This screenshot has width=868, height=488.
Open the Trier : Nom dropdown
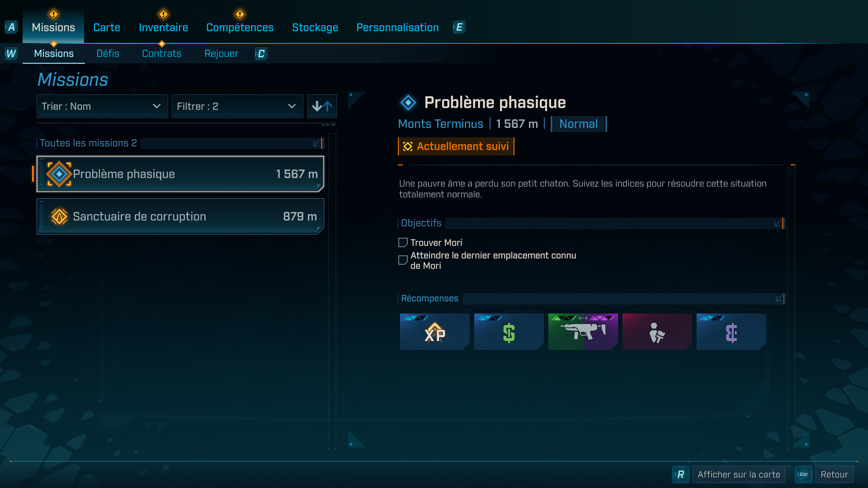click(x=102, y=106)
